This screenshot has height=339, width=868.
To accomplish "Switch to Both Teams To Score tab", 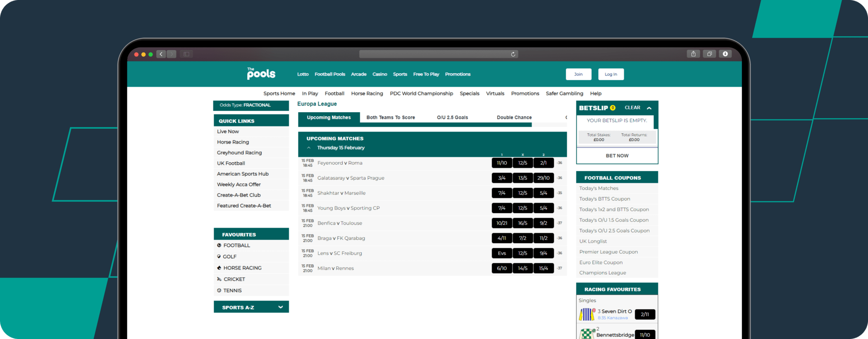I will point(391,118).
